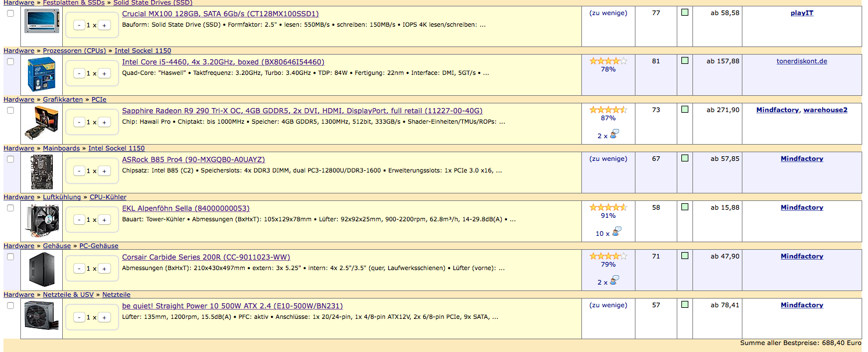Open ASRock B85 Pro4 product link
Image resolution: width=868 pixels, height=352 pixels.
[194, 160]
